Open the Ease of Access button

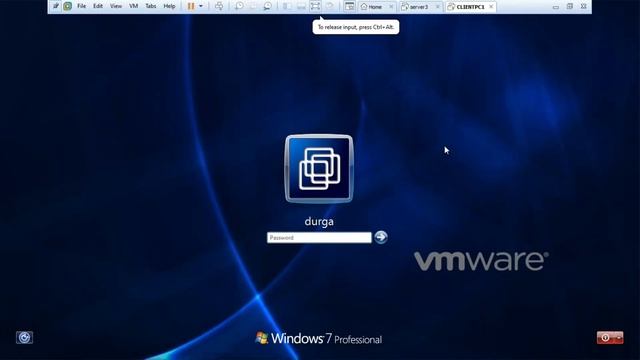(24, 338)
